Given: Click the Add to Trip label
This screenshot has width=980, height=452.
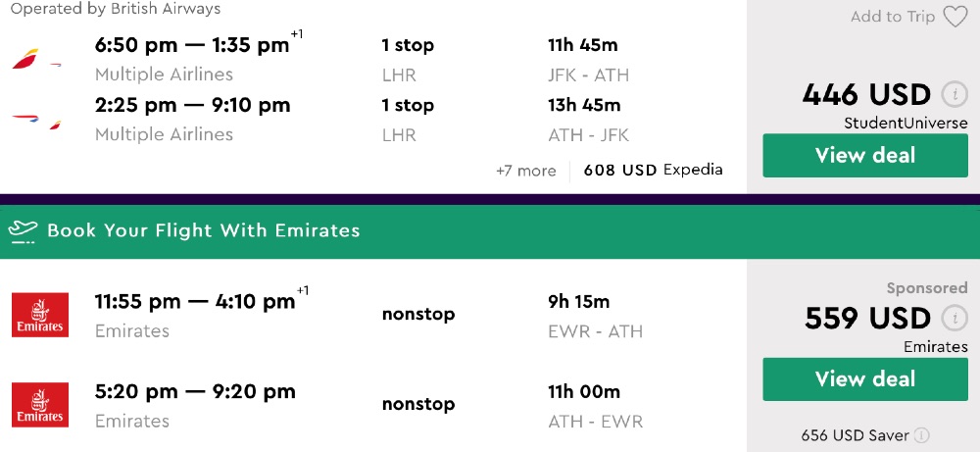Looking at the screenshot, I should pyautogui.click(x=893, y=17).
